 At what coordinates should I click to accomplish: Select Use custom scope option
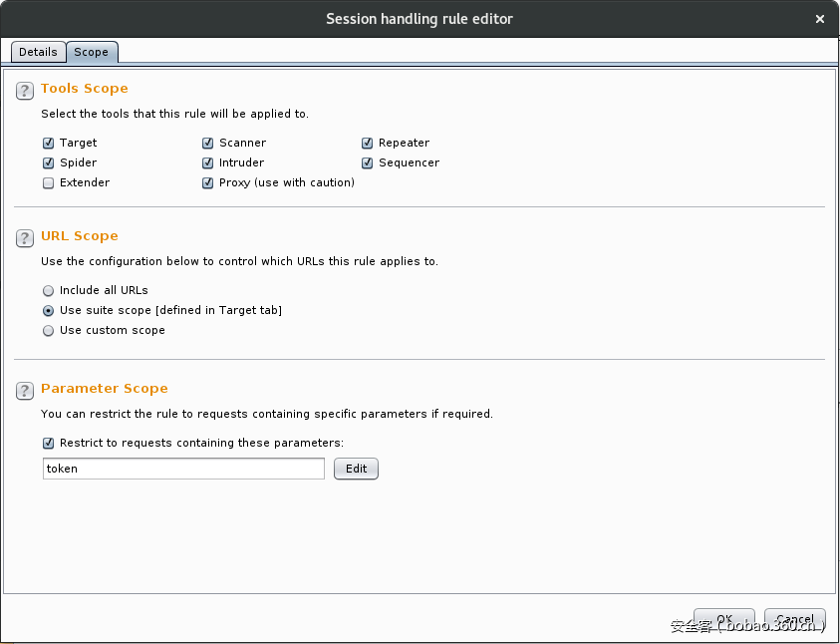click(49, 331)
